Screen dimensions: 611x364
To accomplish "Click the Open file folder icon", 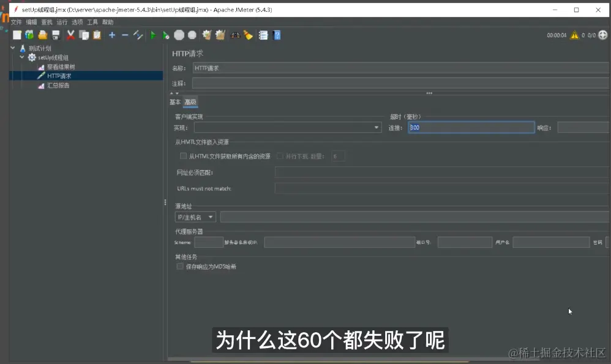I will coord(42,35).
